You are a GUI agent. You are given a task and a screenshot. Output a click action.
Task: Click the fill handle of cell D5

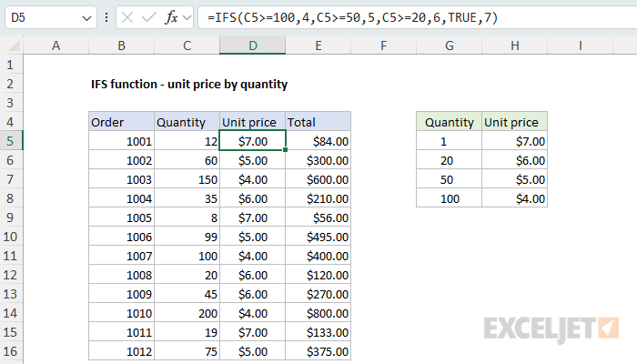(285, 150)
